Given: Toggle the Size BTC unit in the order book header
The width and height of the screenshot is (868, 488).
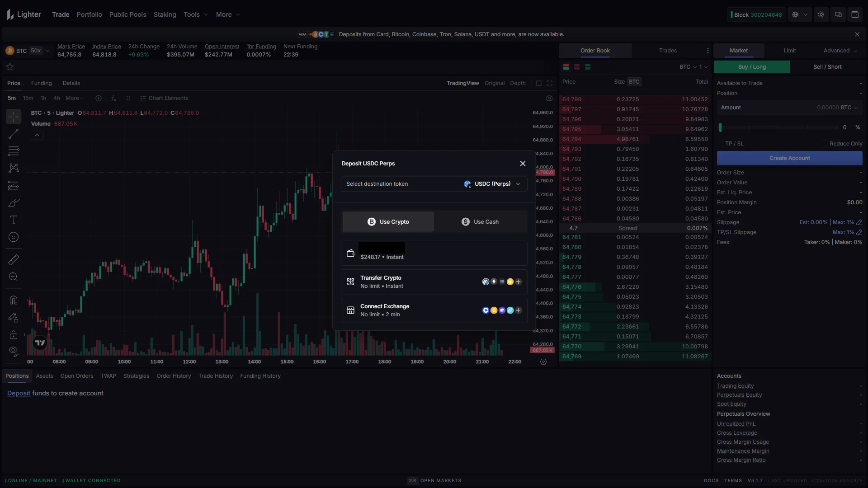Looking at the screenshot, I should (634, 82).
